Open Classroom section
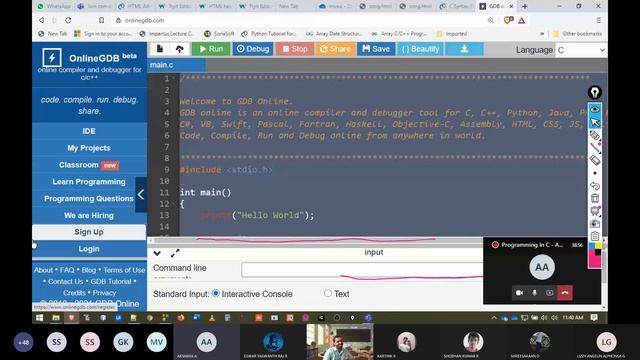The image size is (640, 360). click(x=89, y=165)
